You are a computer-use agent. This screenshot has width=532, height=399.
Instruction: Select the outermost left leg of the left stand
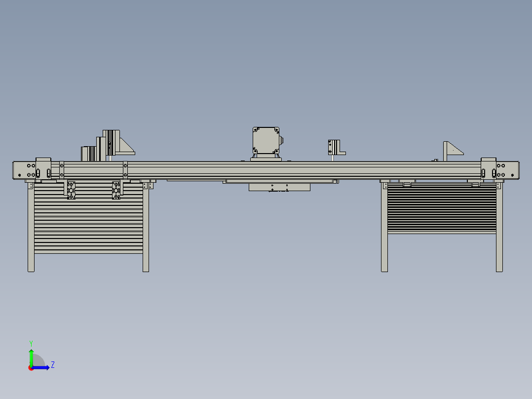[31, 227]
